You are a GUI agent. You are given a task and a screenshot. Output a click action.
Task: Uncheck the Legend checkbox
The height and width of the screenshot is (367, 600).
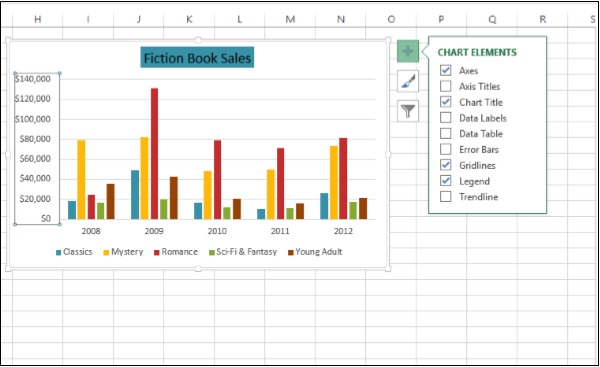pos(445,181)
